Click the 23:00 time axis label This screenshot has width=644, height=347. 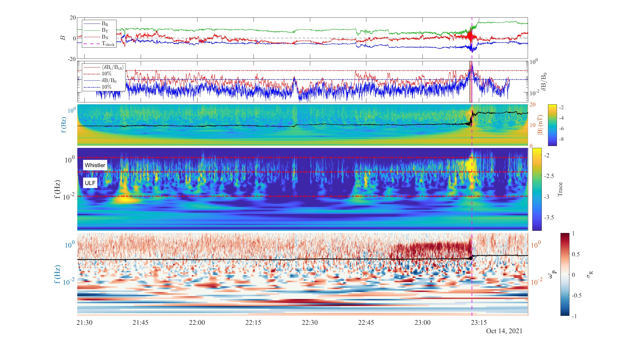pos(422,322)
